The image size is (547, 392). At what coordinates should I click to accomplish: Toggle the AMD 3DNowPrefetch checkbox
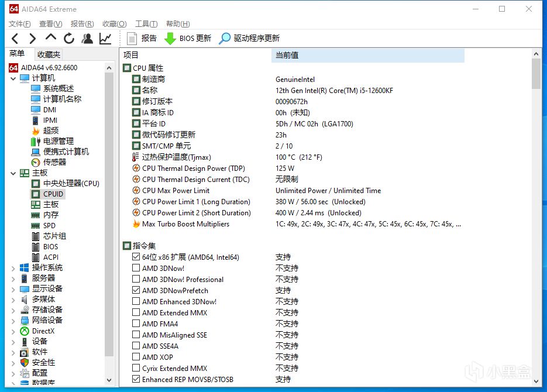tap(136, 290)
